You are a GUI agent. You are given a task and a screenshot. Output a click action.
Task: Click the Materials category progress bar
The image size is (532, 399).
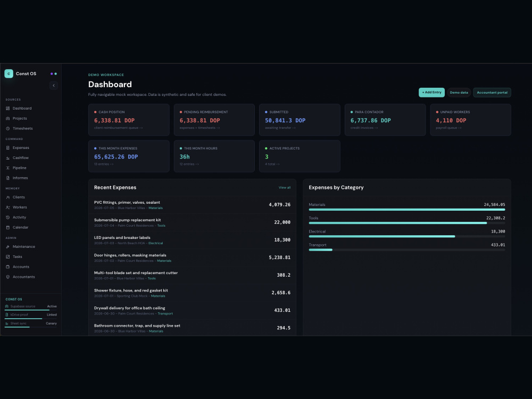tap(407, 210)
